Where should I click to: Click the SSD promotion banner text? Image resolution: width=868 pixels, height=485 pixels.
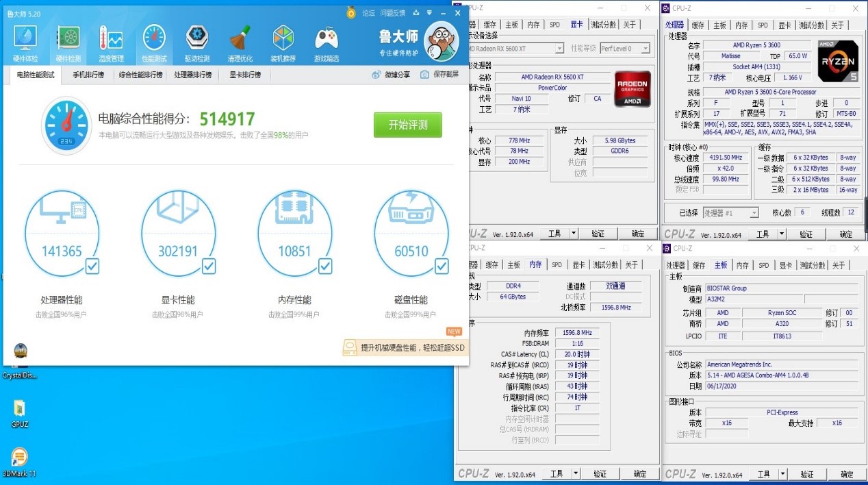tap(413, 347)
